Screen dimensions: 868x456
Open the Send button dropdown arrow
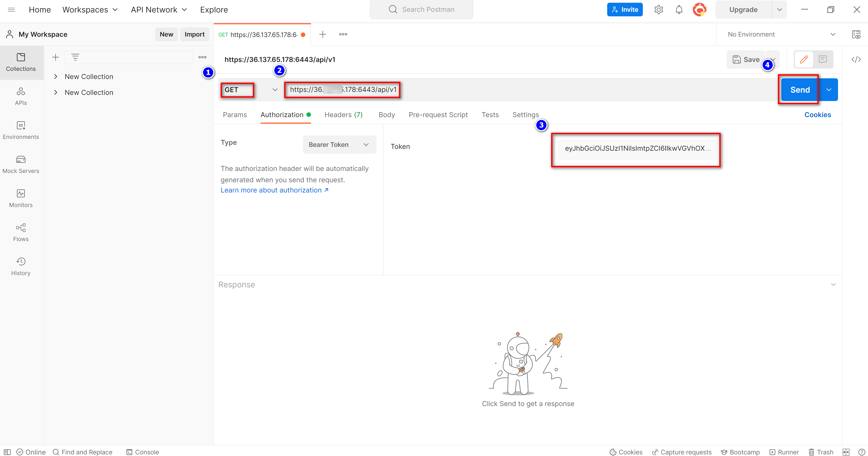tap(829, 90)
